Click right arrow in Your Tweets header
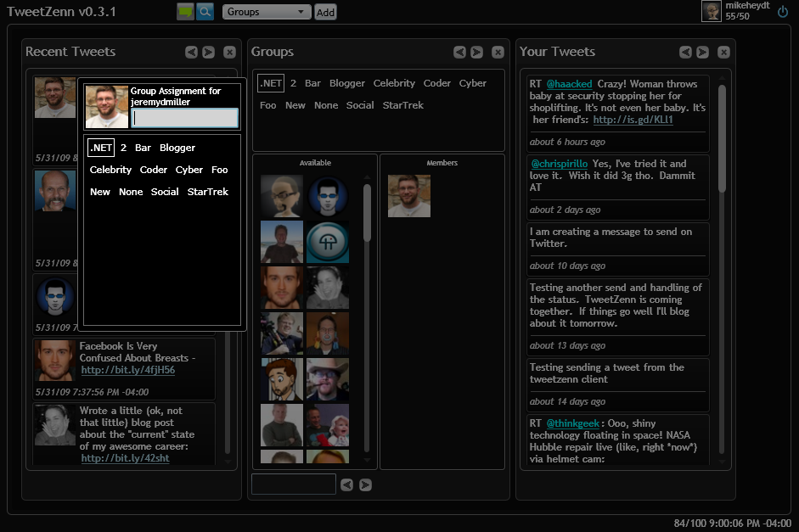Screen dimensions: 799x532 pyautogui.click(x=703, y=52)
